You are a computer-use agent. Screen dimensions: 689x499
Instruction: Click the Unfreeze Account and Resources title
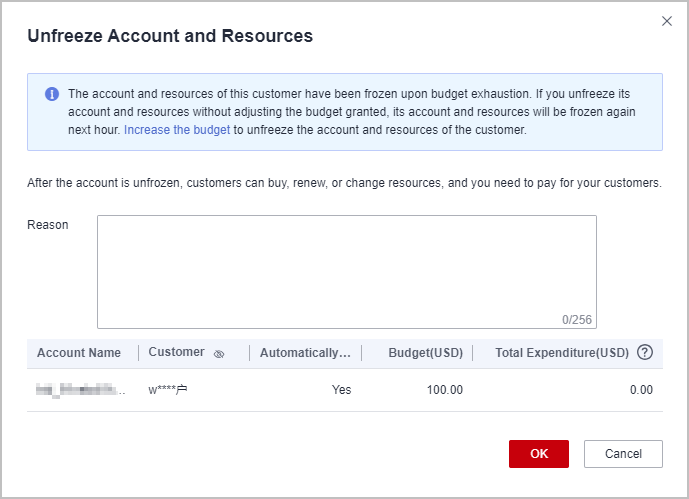pos(170,36)
